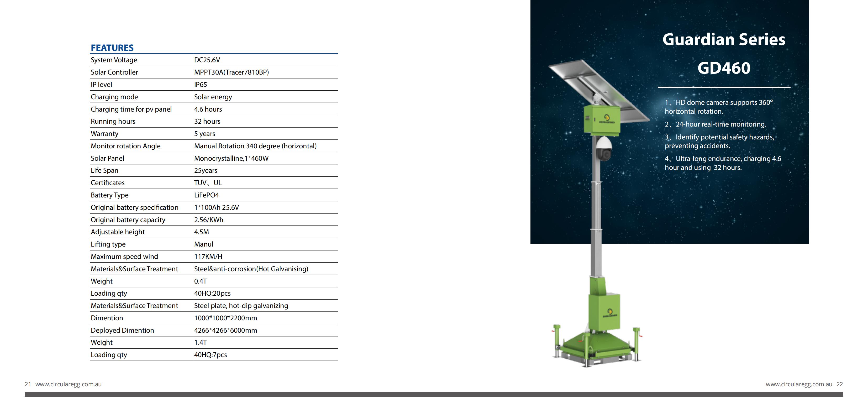Screen dimensions: 868x397
Task: Select '1*100Ah 25.6V' battery specification
Action: [x=216, y=208]
